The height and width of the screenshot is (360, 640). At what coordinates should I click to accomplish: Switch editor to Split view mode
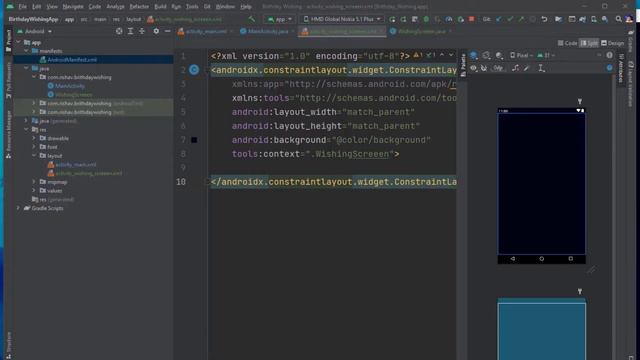coord(589,43)
